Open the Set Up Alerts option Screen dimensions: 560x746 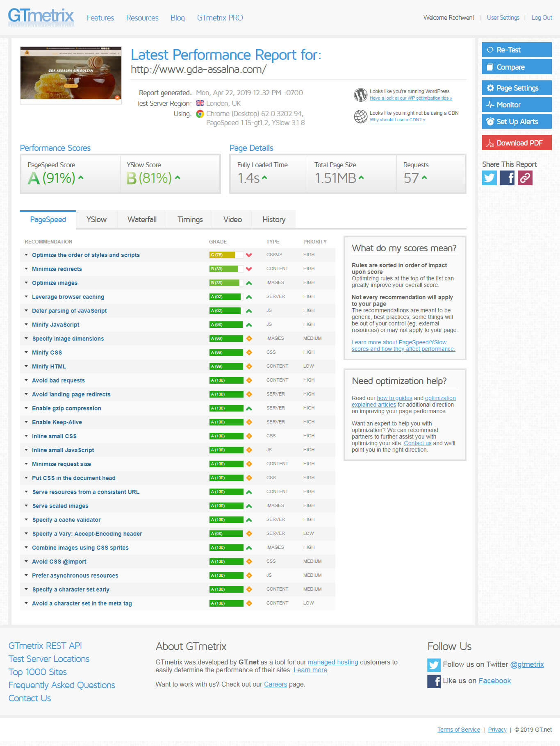[x=517, y=122]
